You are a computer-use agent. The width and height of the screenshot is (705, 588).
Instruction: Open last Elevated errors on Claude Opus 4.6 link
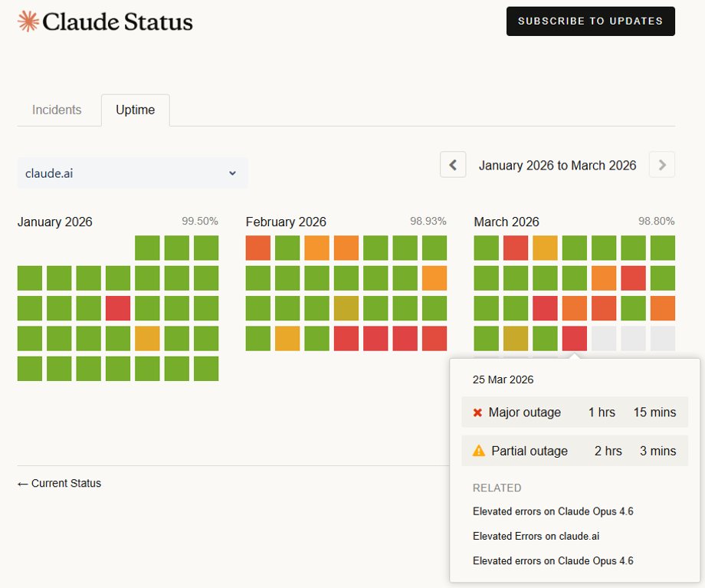click(x=553, y=560)
